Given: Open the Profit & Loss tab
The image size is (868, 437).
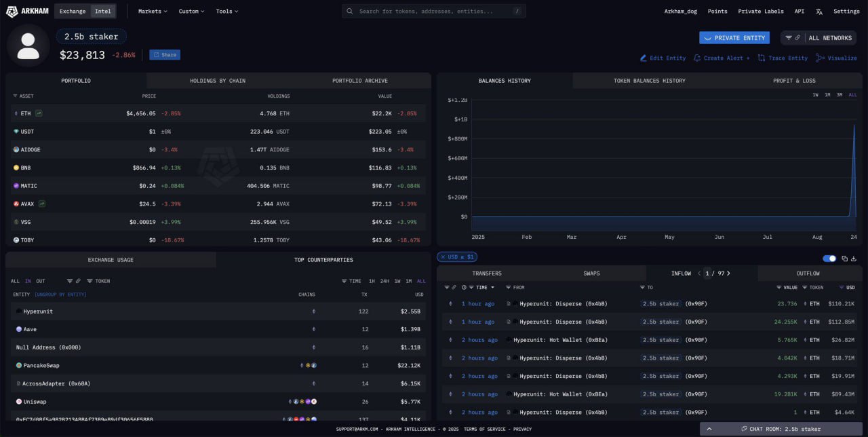Looking at the screenshot, I should 794,81.
